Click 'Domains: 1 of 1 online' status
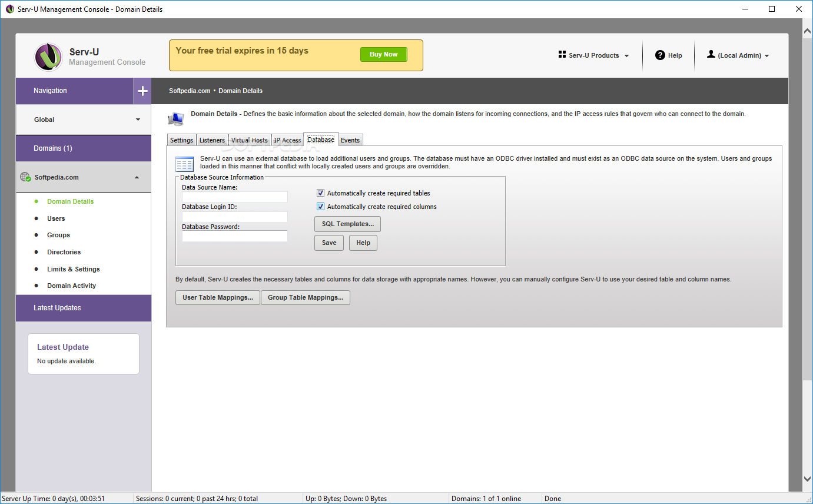The width and height of the screenshot is (813, 504). tap(486, 499)
